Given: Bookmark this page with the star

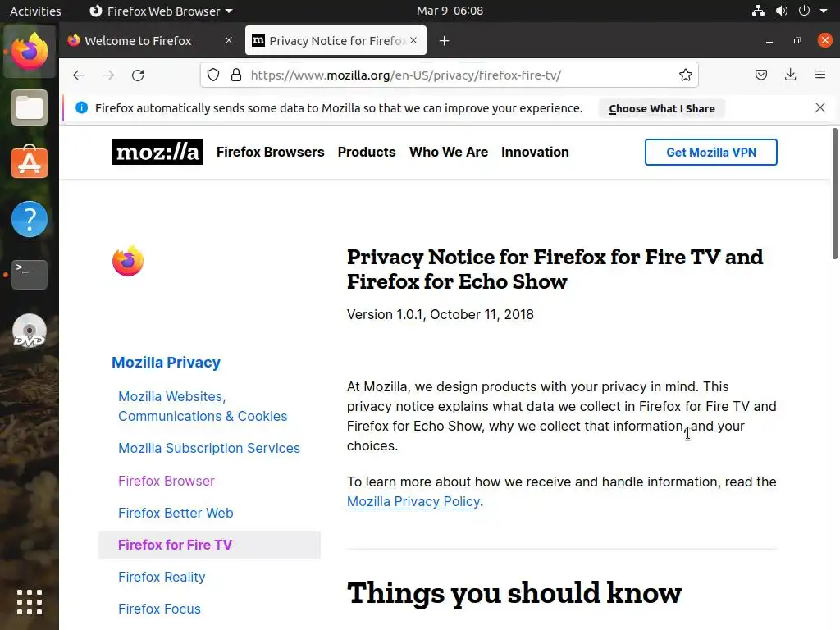Looking at the screenshot, I should [x=686, y=75].
